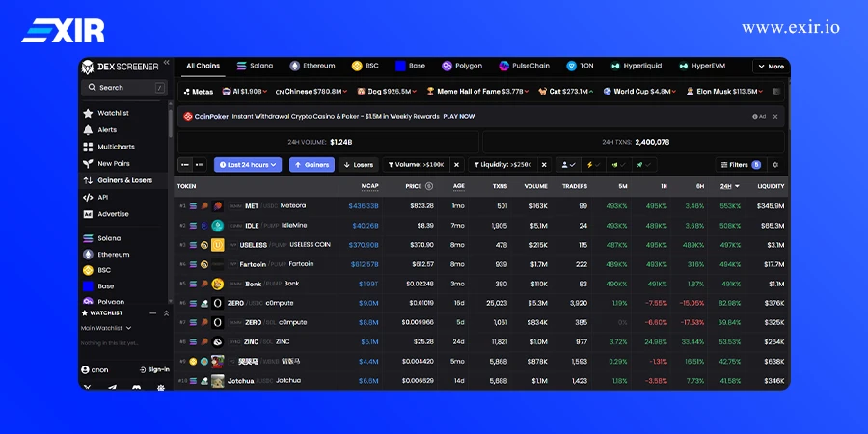This screenshot has width=868, height=434.
Task: Click the Telegram icon at sidebar bottom
Action: click(113, 388)
